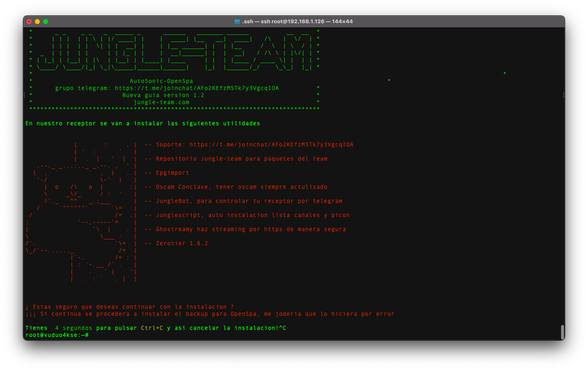Click the jungle-team.com text in the banner
Image resolution: width=588 pixels, height=371 pixels.
(161, 102)
